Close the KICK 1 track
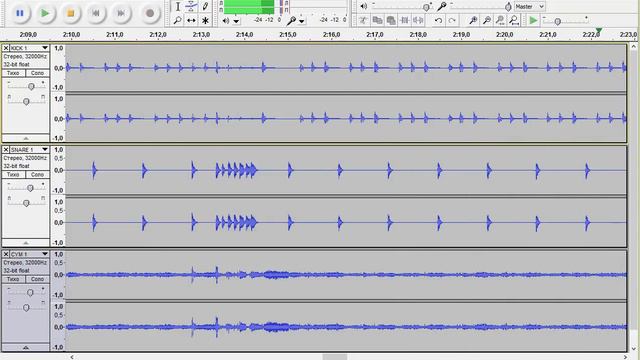 pos(6,48)
